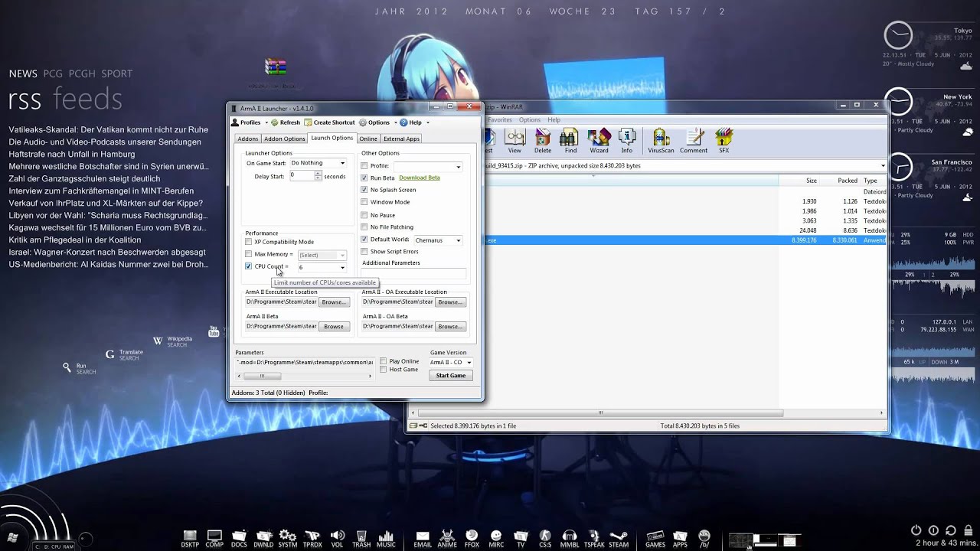Launch STEAM dock icon
This screenshot has width=980, height=551.
[619, 539]
